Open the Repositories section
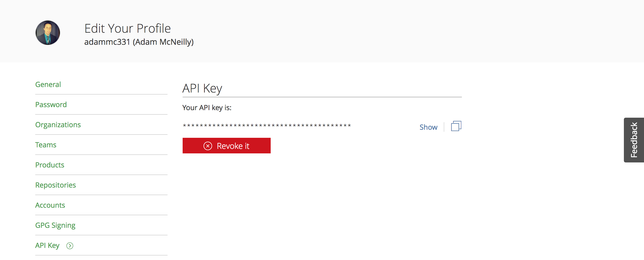This screenshot has width=644, height=260. coord(56,185)
